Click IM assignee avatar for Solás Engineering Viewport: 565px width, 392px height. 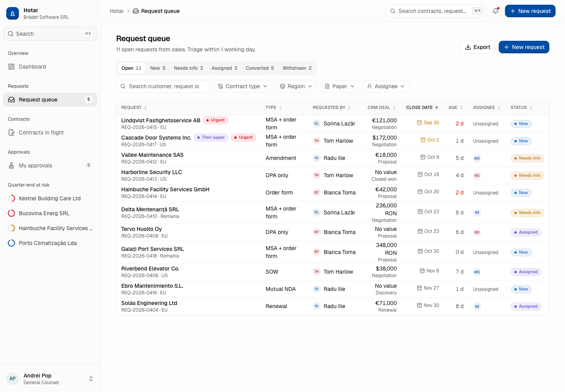coord(477,307)
